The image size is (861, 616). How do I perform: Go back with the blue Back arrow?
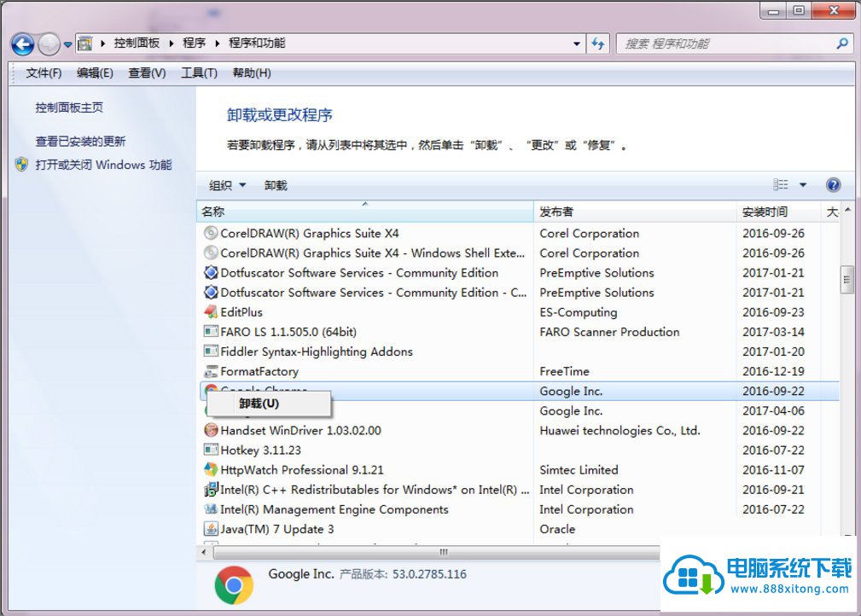pos(22,44)
